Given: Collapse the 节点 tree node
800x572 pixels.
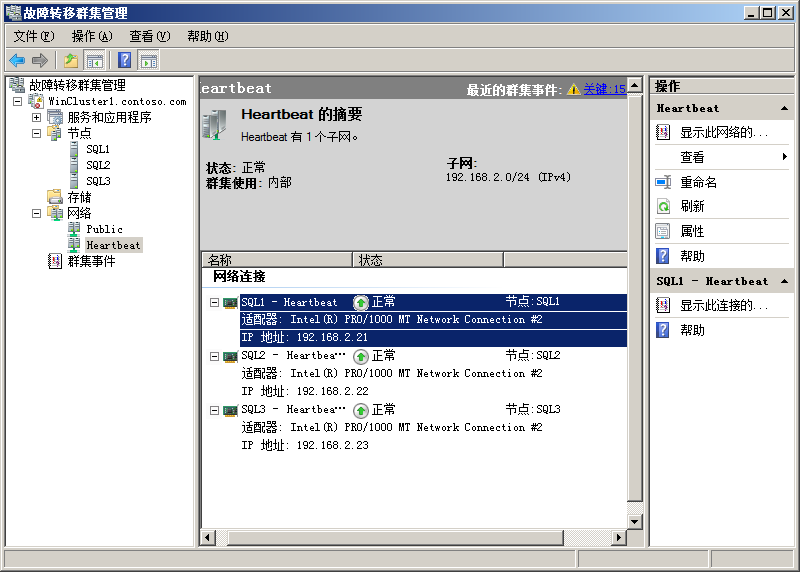Looking at the screenshot, I should pos(37,133).
